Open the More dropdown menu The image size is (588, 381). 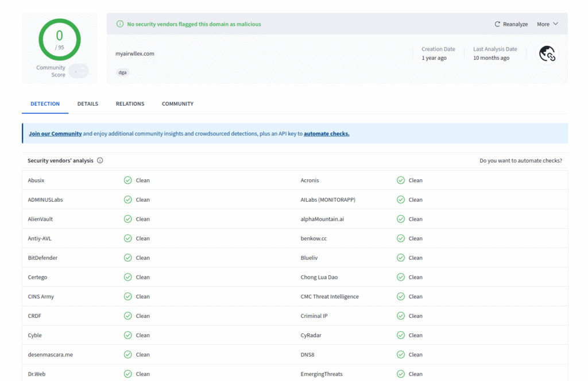pos(545,24)
